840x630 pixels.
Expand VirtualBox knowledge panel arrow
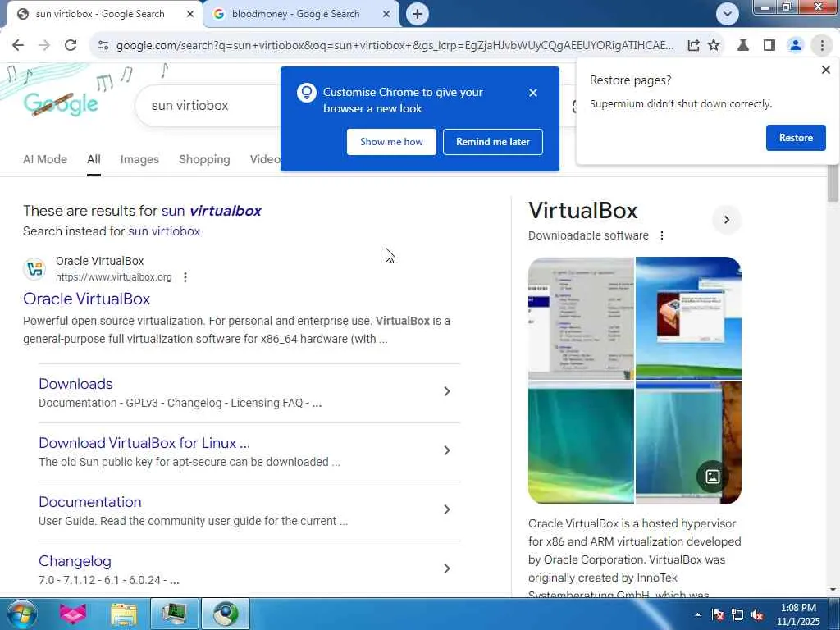click(727, 220)
